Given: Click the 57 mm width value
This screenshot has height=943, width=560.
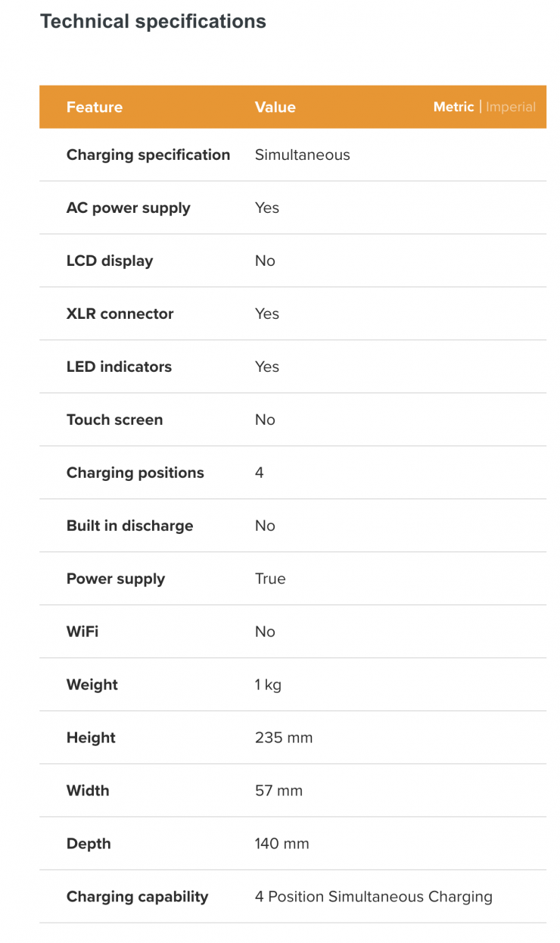Looking at the screenshot, I should click(x=278, y=791).
